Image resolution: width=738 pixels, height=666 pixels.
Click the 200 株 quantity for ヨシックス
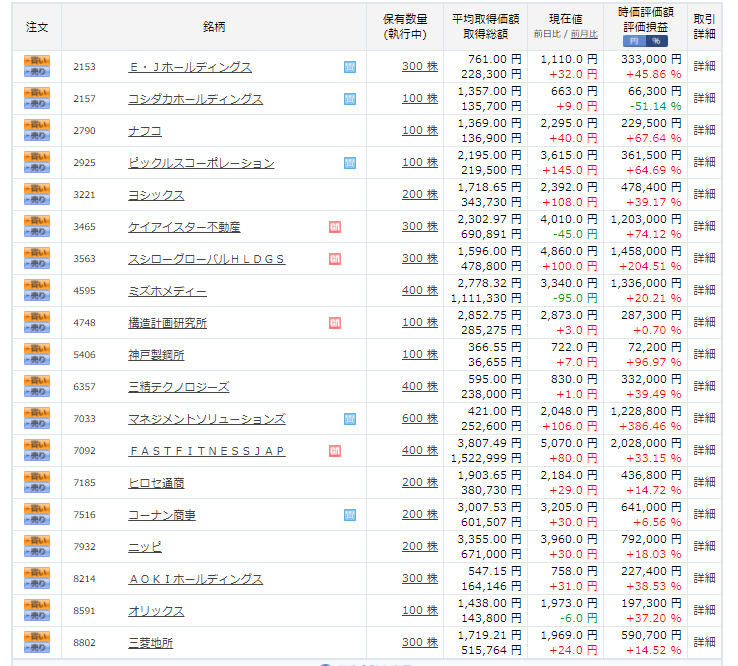[x=420, y=194]
